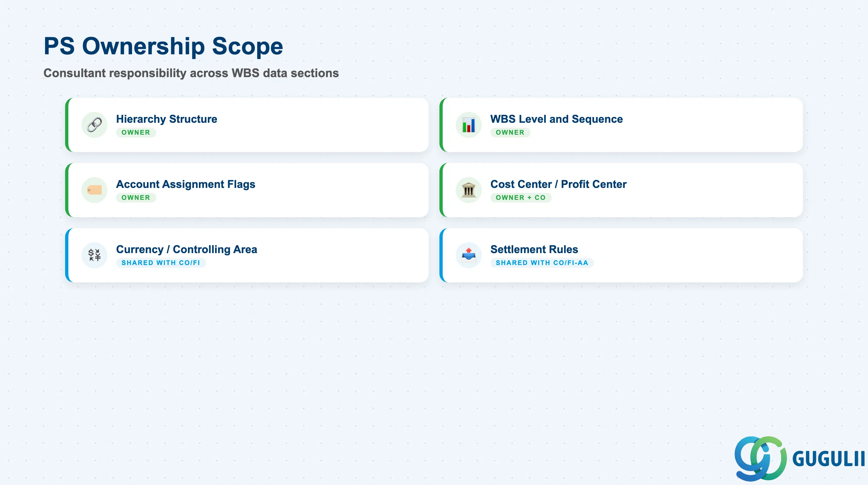Click the tag icon for Account Assignment Flags
Image resolution: width=868 pixels, height=485 pixels.
(x=94, y=190)
